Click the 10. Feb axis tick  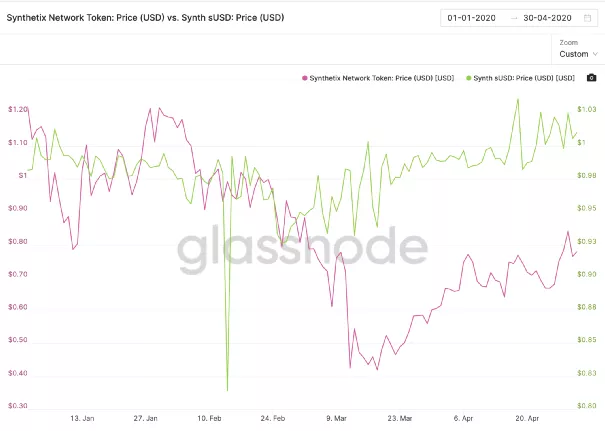click(210, 419)
